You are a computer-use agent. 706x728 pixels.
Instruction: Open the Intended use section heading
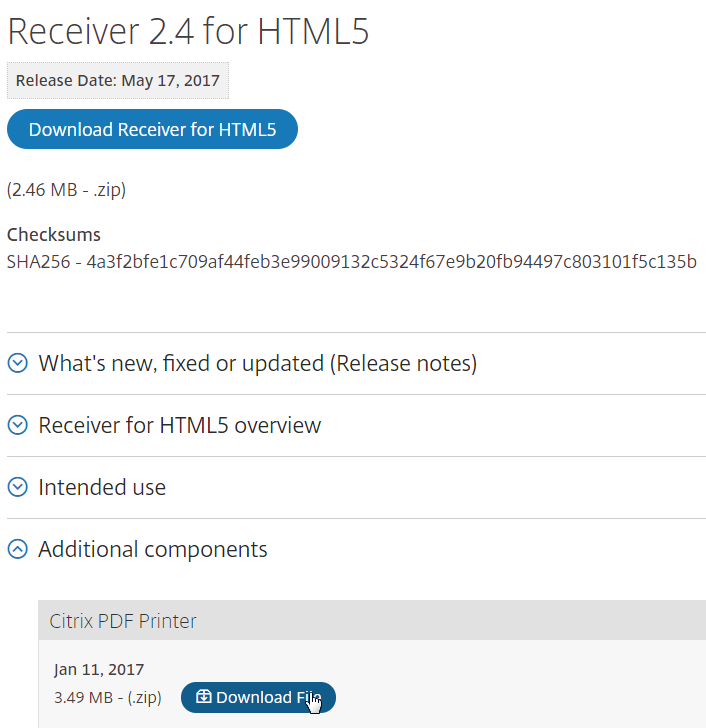102,487
